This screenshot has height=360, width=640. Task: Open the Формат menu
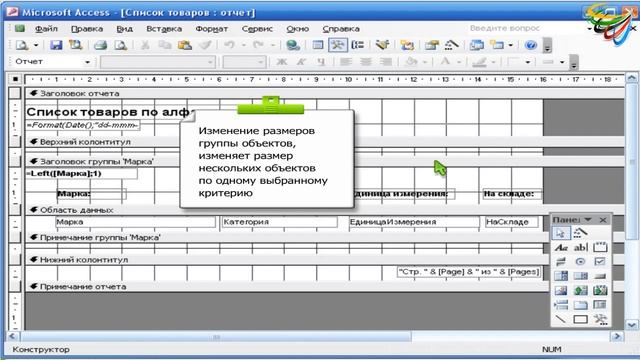point(211,29)
